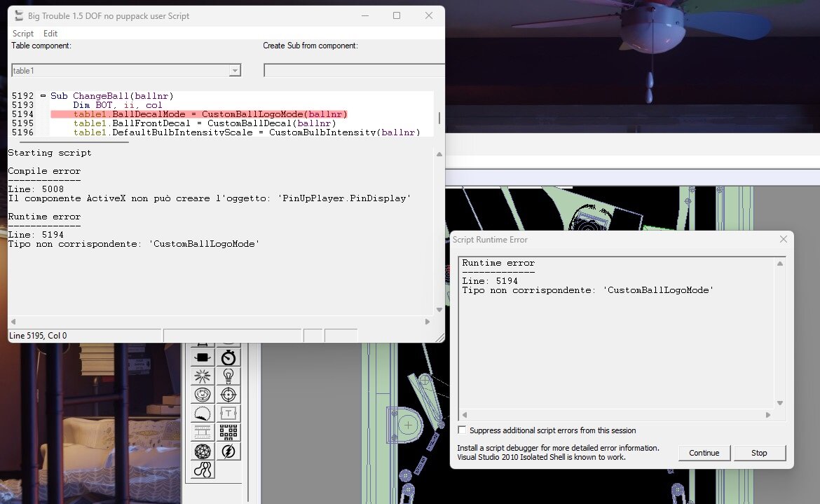This screenshot has width=820, height=504.
Task: Enable suppress additional script errors checkbox
Action: pos(461,430)
